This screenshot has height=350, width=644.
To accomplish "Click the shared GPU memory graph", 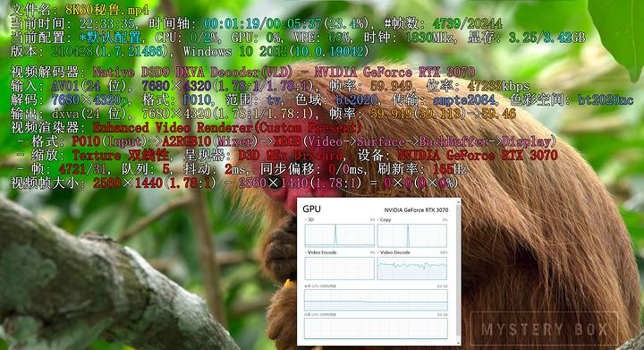I will coord(376,329).
